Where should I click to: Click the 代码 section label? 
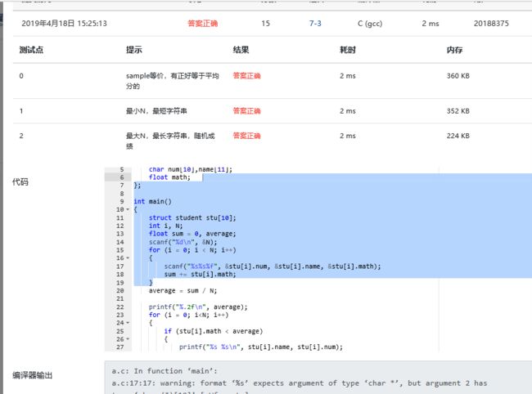click(x=20, y=182)
